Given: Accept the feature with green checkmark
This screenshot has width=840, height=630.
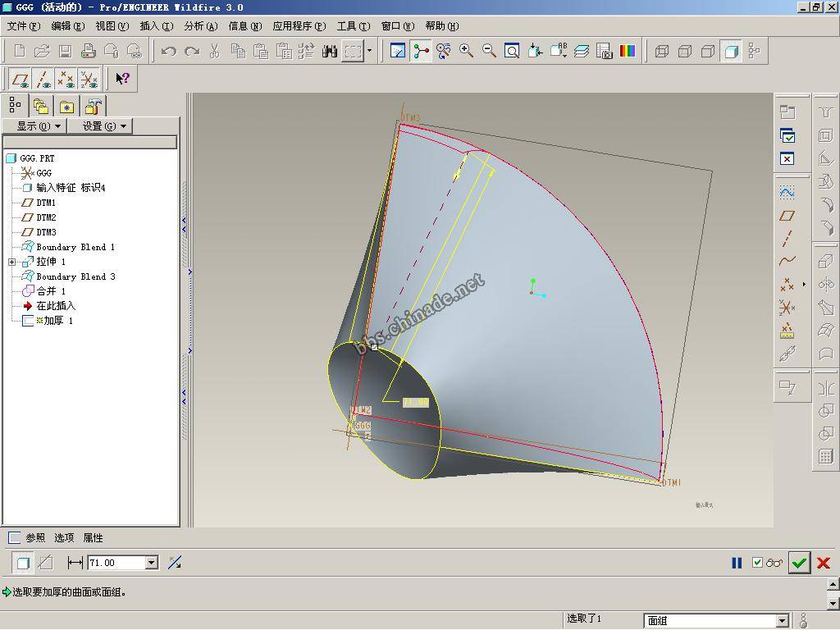Looking at the screenshot, I should click(x=799, y=563).
